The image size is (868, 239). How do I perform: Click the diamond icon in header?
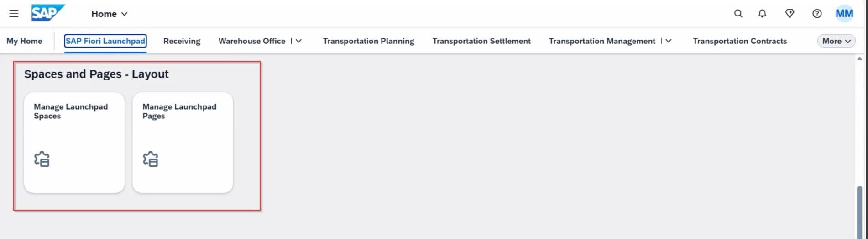click(790, 14)
